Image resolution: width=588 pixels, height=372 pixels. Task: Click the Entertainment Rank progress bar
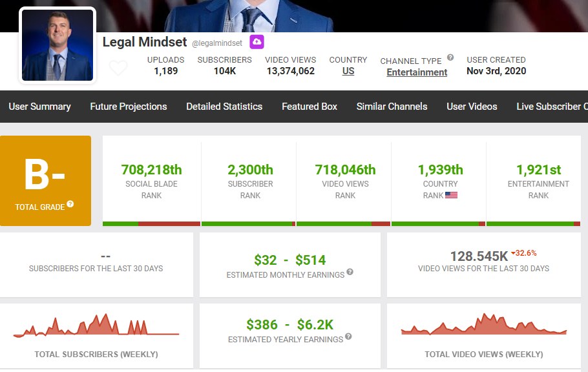point(533,224)
